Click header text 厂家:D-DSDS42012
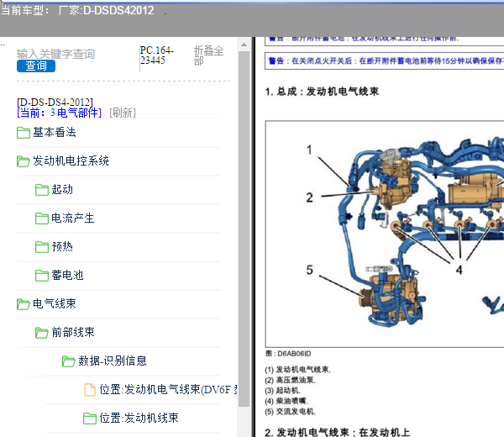 click(x=106, y=11)
